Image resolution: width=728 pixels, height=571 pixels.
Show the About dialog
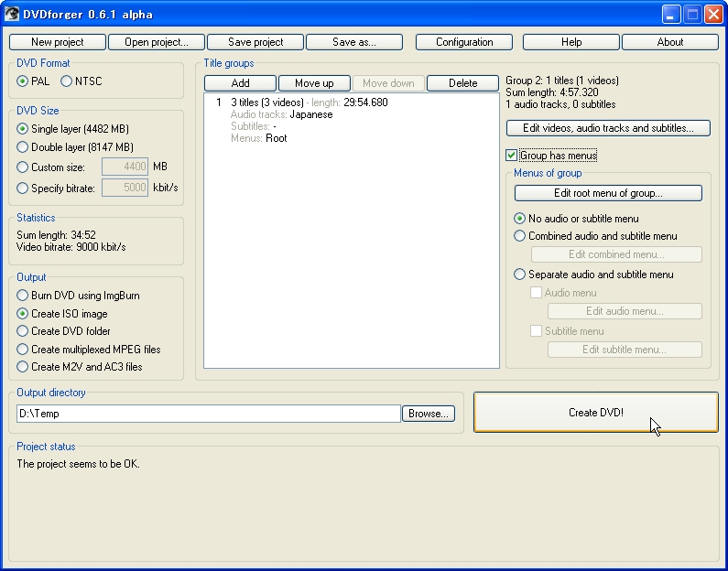[670, 42]
